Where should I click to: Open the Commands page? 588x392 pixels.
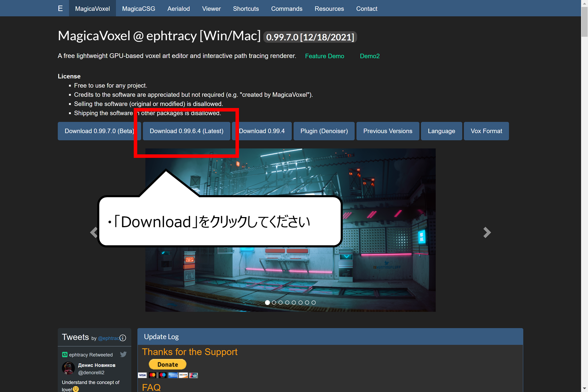(x=287, y=8)
